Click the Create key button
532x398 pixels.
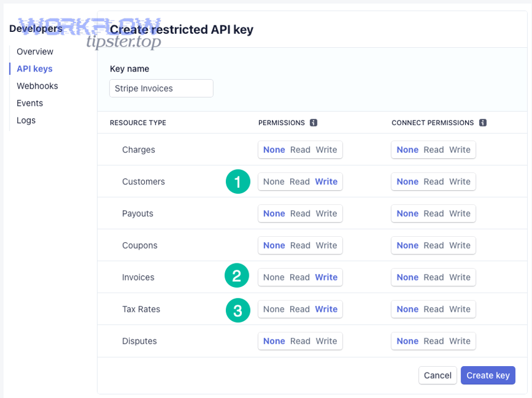pos(488,375)
